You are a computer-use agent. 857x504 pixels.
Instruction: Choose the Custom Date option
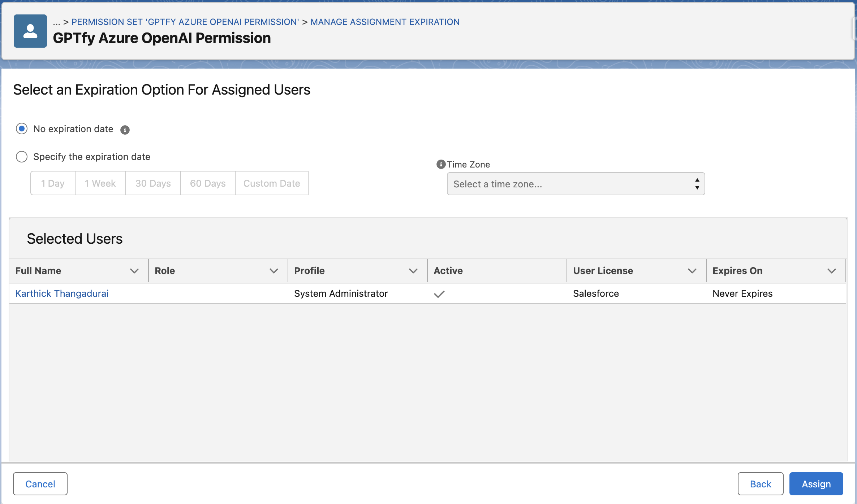[x=271, y=183]
